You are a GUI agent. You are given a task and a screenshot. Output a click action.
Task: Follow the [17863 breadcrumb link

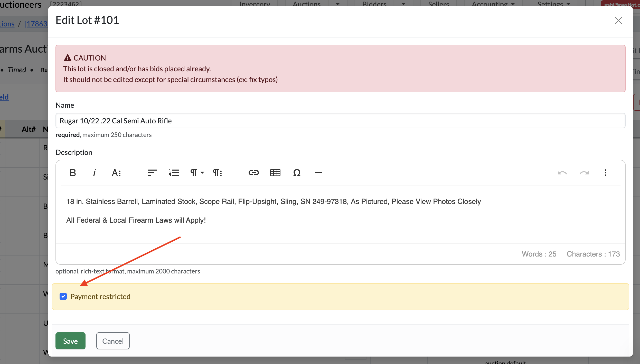(36, 24)
